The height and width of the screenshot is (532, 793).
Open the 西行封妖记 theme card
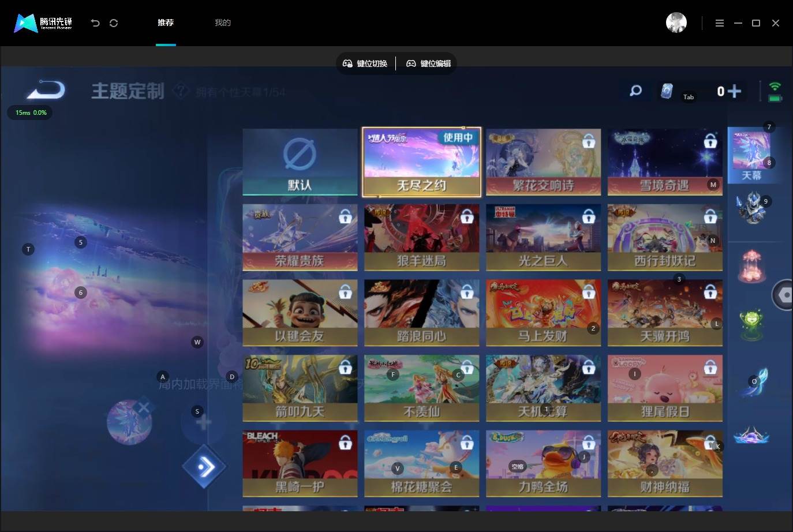coord(665,237)
